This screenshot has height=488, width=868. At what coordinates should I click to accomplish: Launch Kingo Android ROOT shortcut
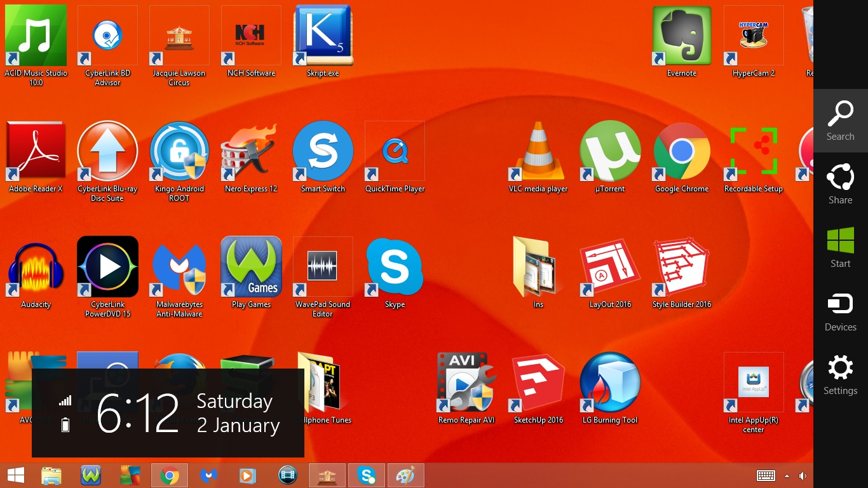[x=179, y=161]
